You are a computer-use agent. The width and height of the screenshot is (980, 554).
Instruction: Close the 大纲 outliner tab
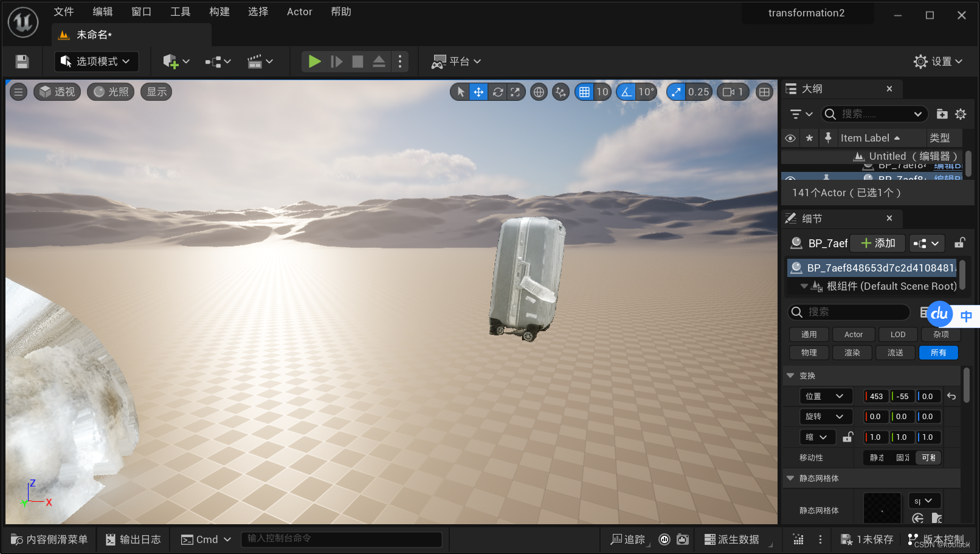pyautogui.click(x=889, y=89)
